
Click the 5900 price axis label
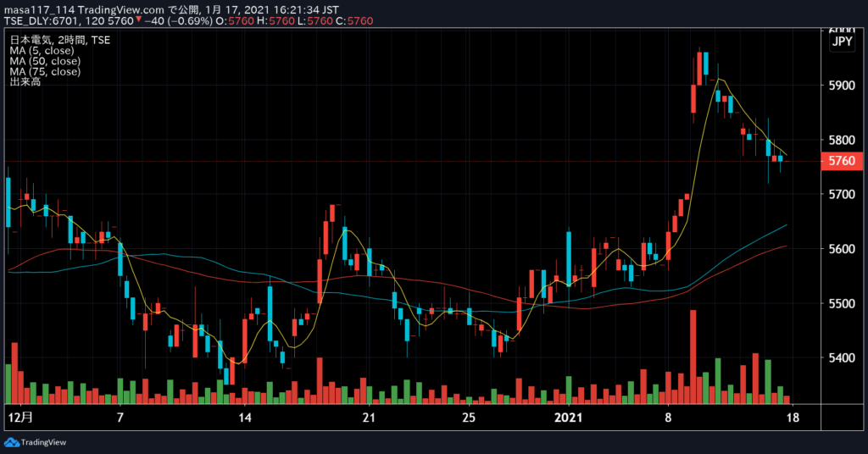pos(842,86)
